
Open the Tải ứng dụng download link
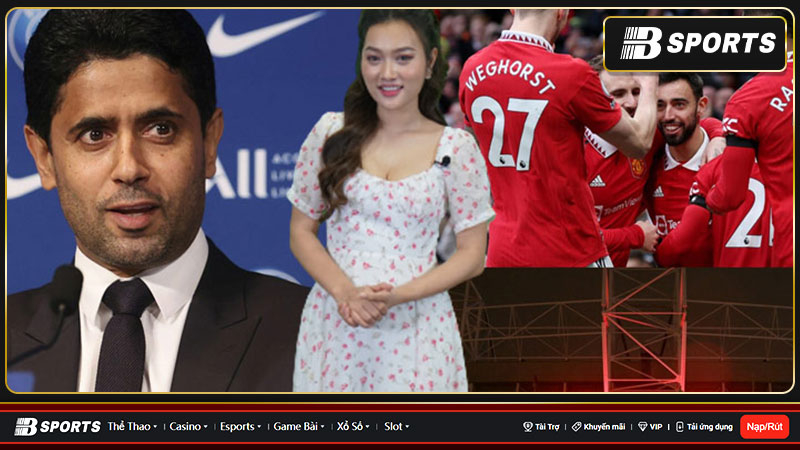tap(709, 427)
